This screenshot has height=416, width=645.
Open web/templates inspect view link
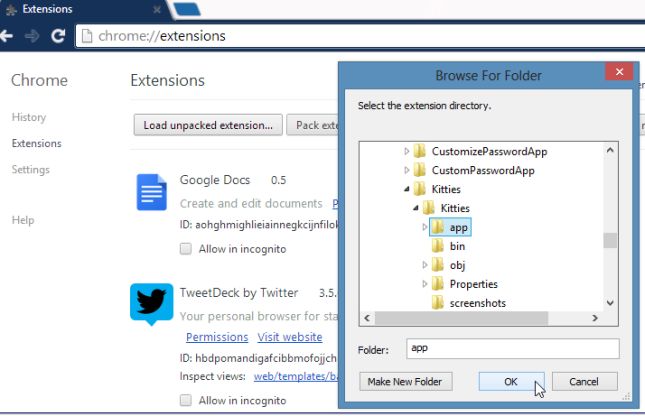(296, 376)
